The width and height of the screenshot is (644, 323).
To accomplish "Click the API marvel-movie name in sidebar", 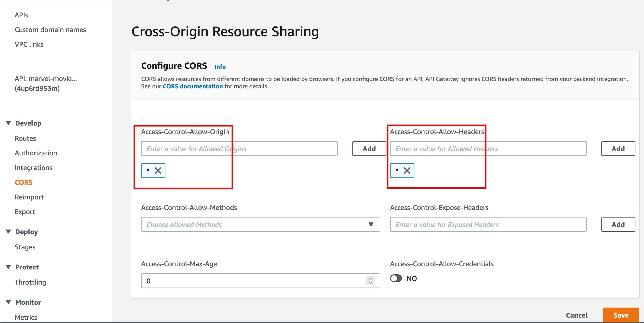I will pos(46,83).
